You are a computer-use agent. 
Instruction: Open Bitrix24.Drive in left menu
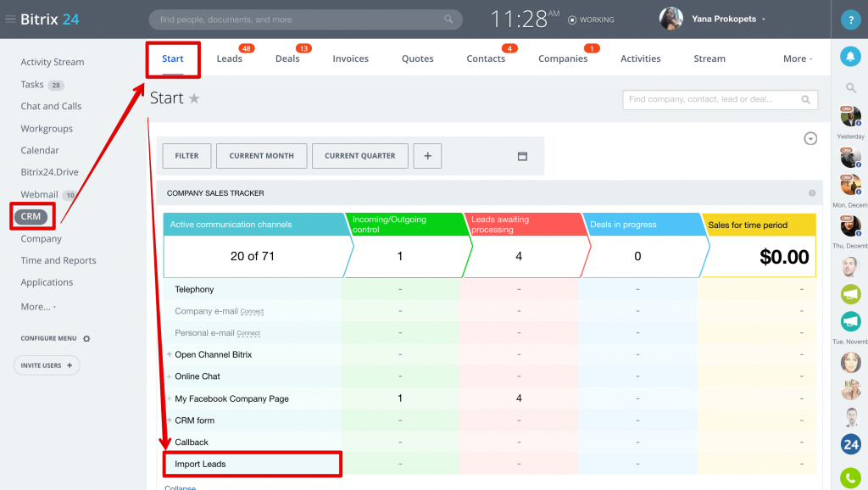click(49, 172)
